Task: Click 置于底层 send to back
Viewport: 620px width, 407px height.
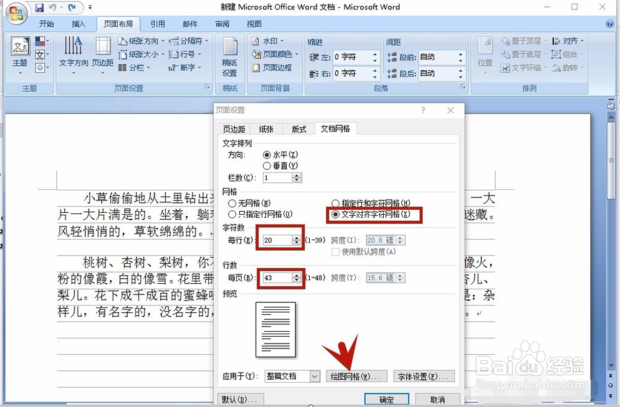Action: point(523,55)
